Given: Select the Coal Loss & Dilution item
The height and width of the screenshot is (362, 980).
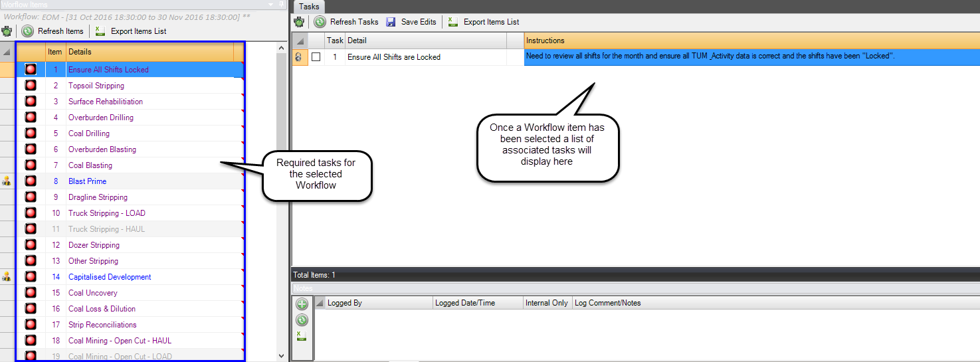Looking at the screenshot, I should point(102,309).
